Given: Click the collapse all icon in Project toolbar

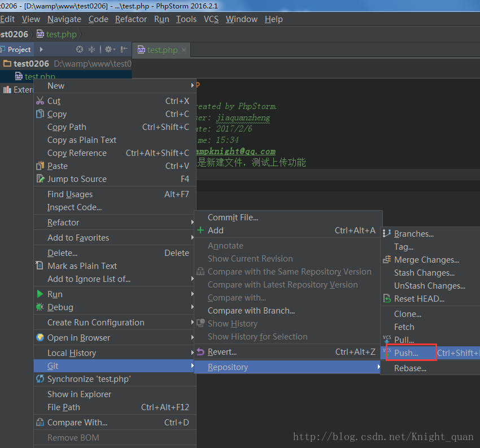Looking at the screenshot, I should pos(91,49).
